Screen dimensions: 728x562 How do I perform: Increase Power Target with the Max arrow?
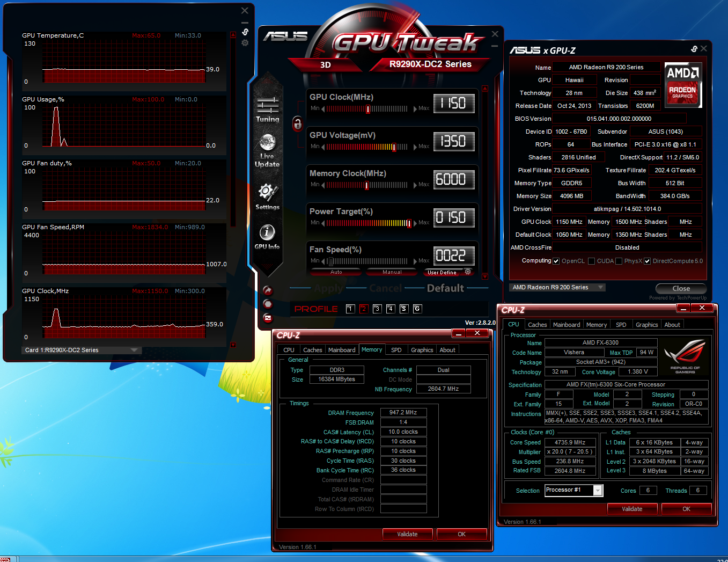[x=415, y=223]
